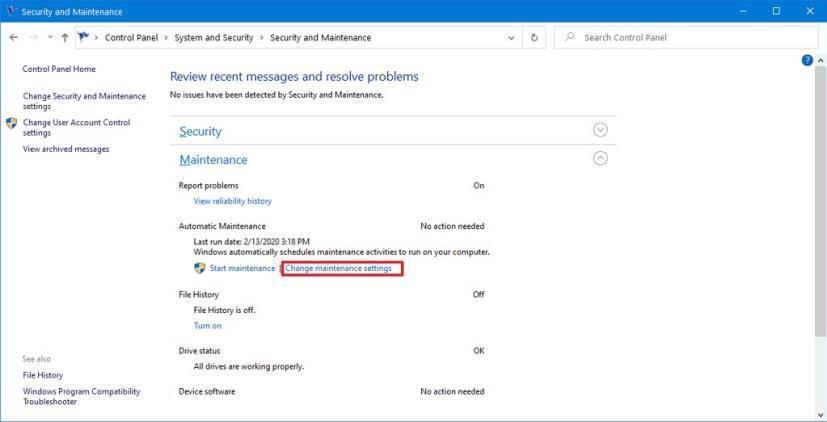Image resolution: width=827 pixels, height=422 pixels.
Task: Click the 'Automatic Maintenance' label
Action: point(222,226)
